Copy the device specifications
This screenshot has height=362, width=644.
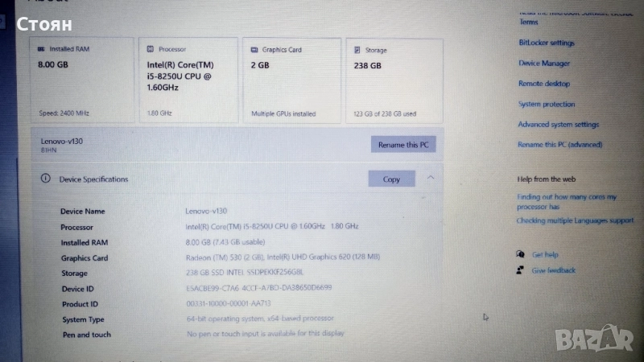pos(391,179)
